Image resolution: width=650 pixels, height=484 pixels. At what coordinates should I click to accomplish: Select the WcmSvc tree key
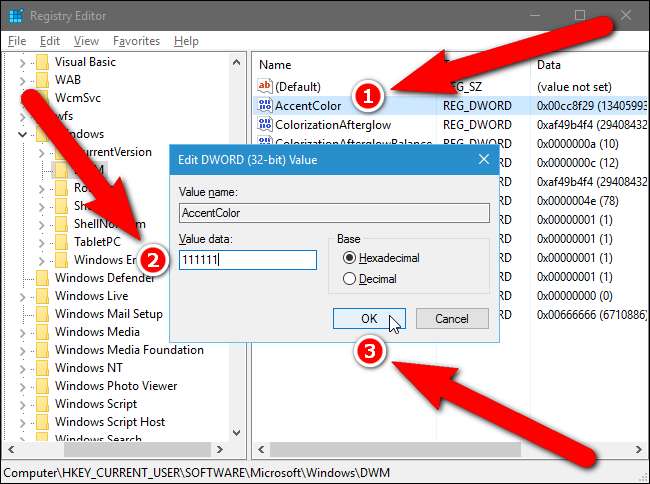(78, 98)
